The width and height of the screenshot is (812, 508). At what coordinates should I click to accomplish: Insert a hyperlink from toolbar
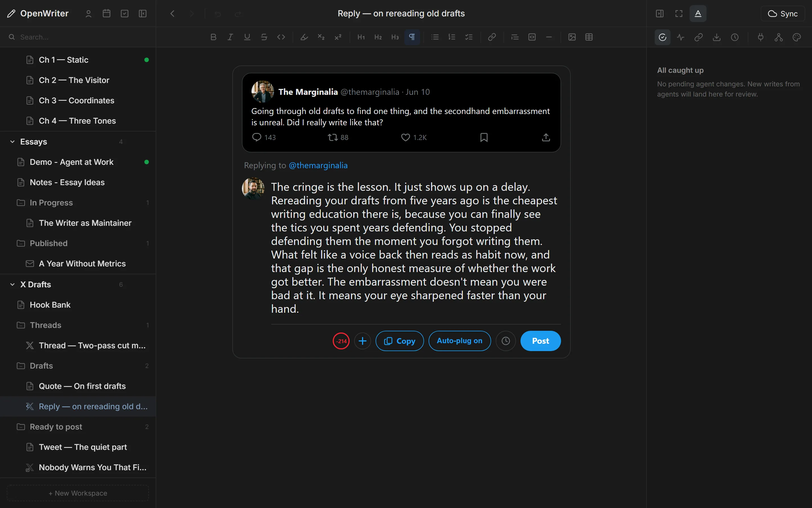click(x=492, y=37)
